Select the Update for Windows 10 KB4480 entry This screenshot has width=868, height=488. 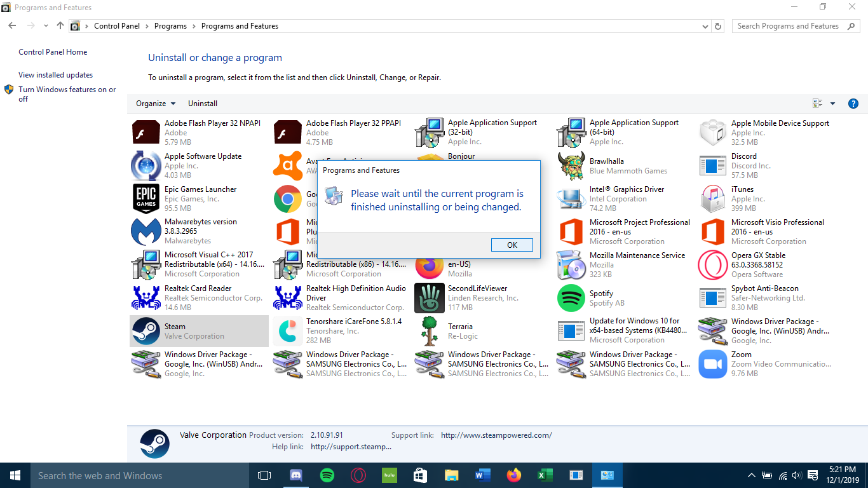pyautogui.click(x=623, y=331)
